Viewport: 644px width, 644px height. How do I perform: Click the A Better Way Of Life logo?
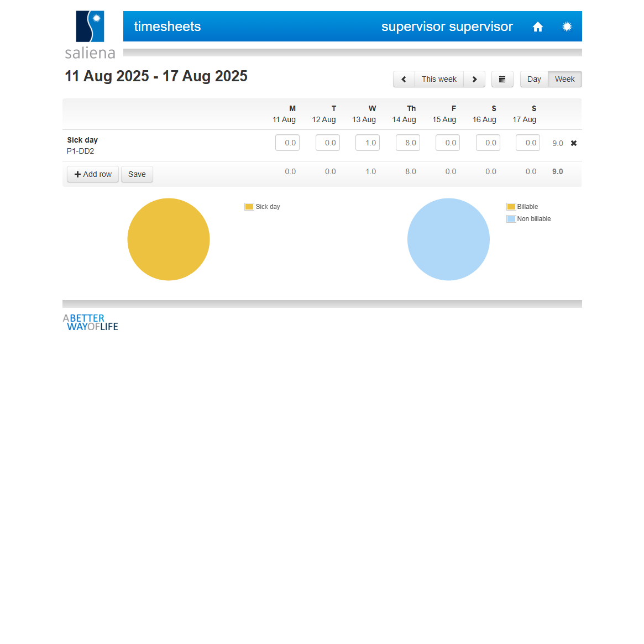(x=91, y=322)
